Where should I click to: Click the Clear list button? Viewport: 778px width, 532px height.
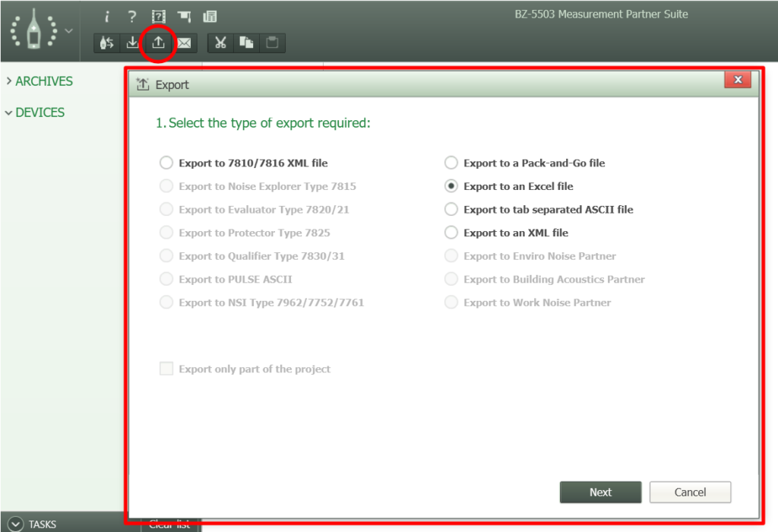(169, 524)
